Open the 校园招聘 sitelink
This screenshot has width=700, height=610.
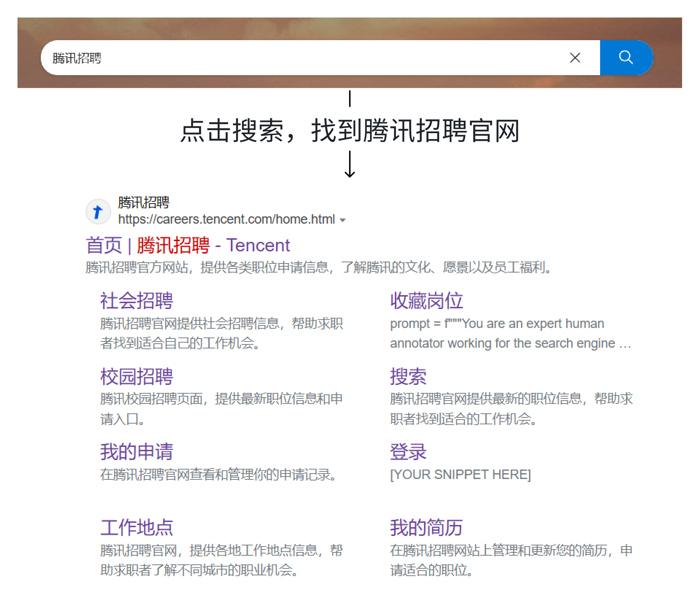(x=136, y=377)
